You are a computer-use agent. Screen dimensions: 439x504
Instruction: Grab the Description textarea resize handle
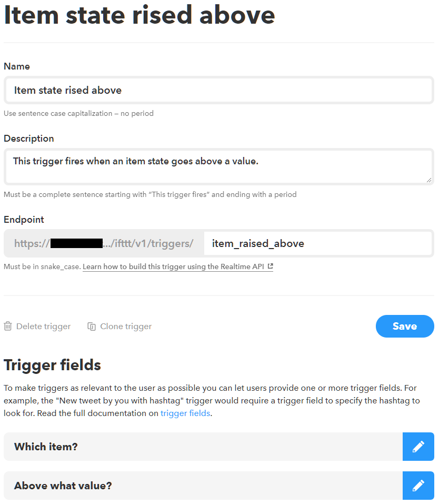pos(428,180)
